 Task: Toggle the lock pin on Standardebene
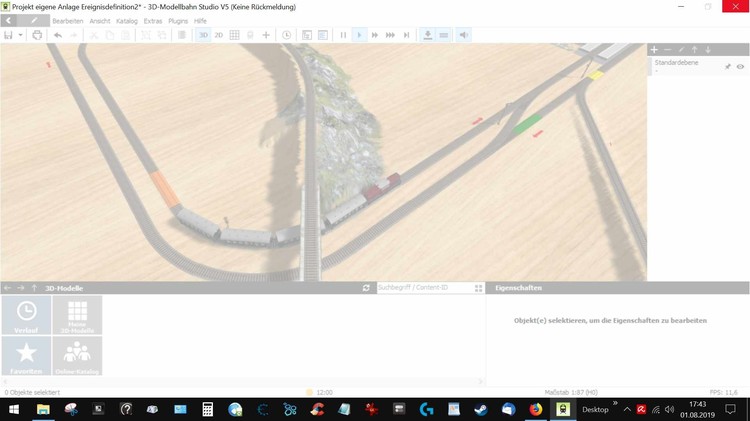click(x=728, y=66)
